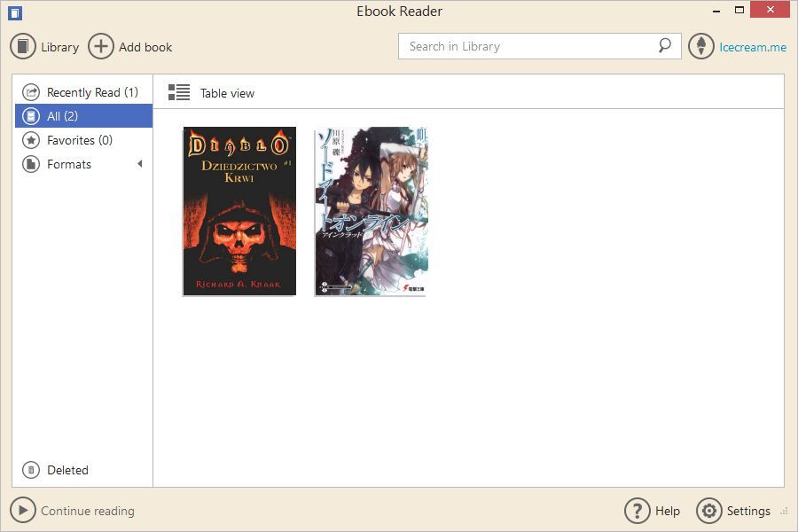
Task: Click the Settings label
Action: 748,511
